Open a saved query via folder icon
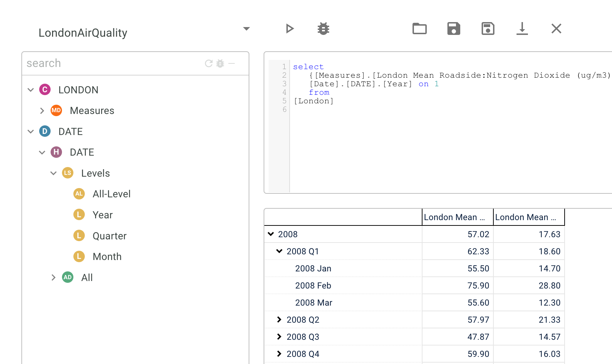This screenshot has width=612, height=364. 419,28
